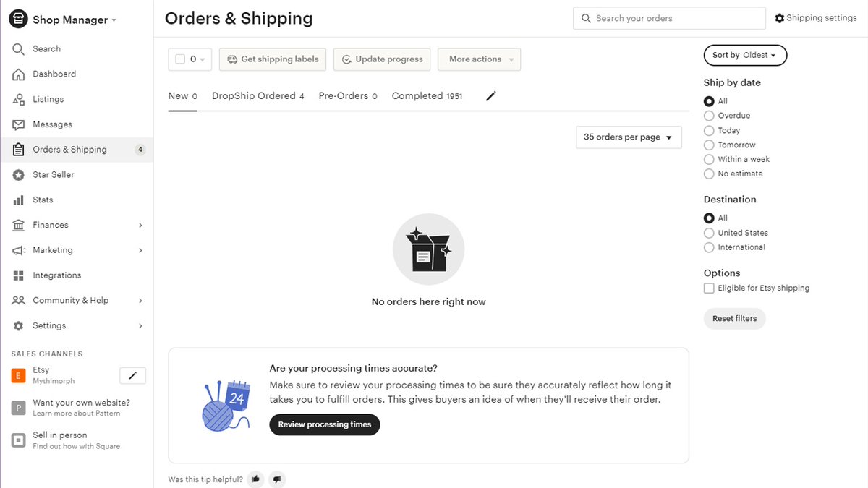Open the 35 orders per page dropdown

coord(629,137)
